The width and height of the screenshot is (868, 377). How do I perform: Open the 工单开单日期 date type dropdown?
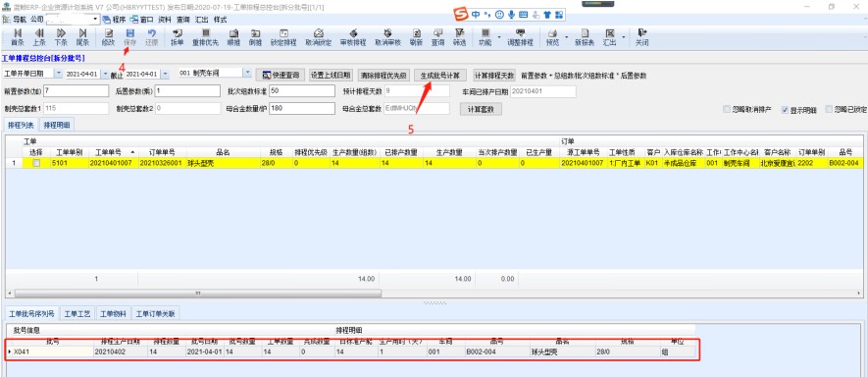coord(59,74)
